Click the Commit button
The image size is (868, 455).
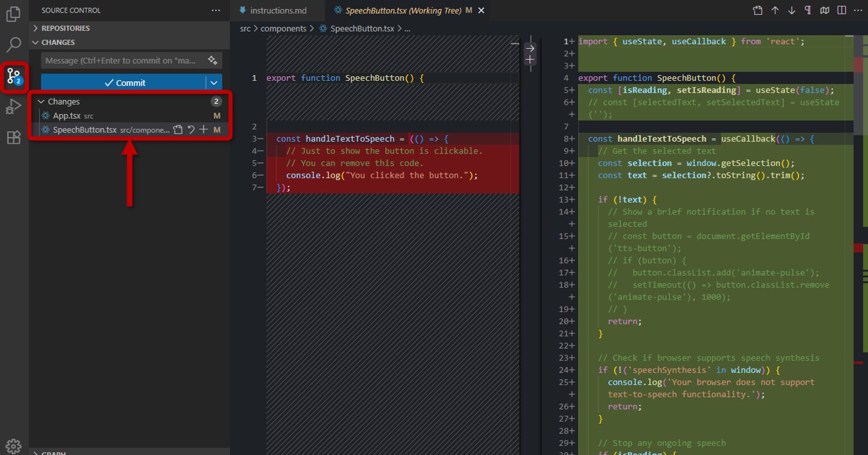coord(124,82)
